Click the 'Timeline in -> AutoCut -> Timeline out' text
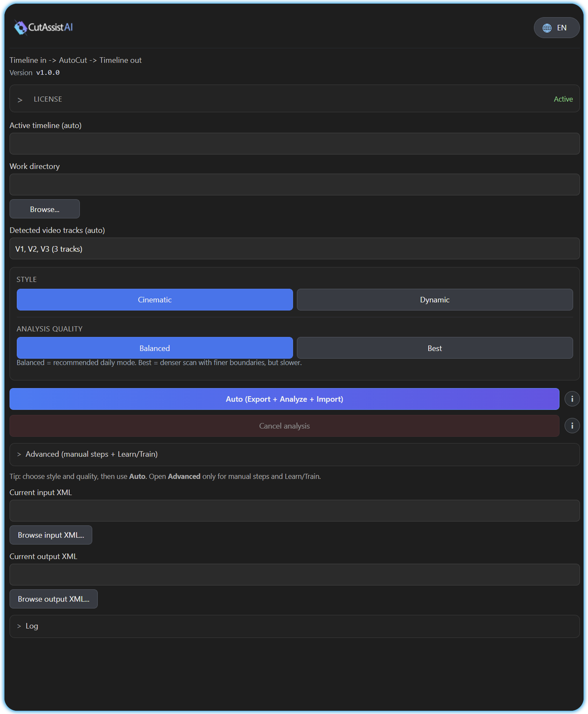Viewport: 588px width, 714px height. point(75,60)
